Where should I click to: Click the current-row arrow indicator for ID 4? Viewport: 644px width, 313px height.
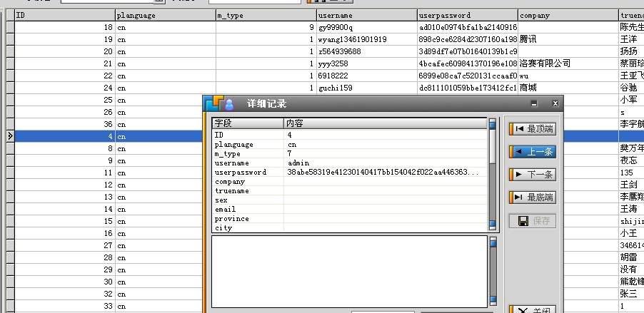(9, 135)
